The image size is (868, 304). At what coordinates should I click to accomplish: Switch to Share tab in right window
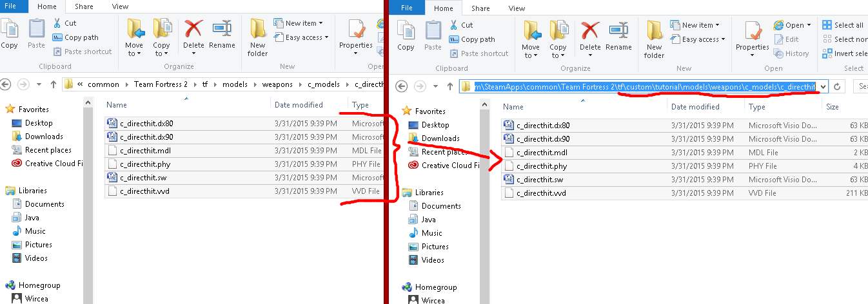pyautogui.click(x=480, y=8)
